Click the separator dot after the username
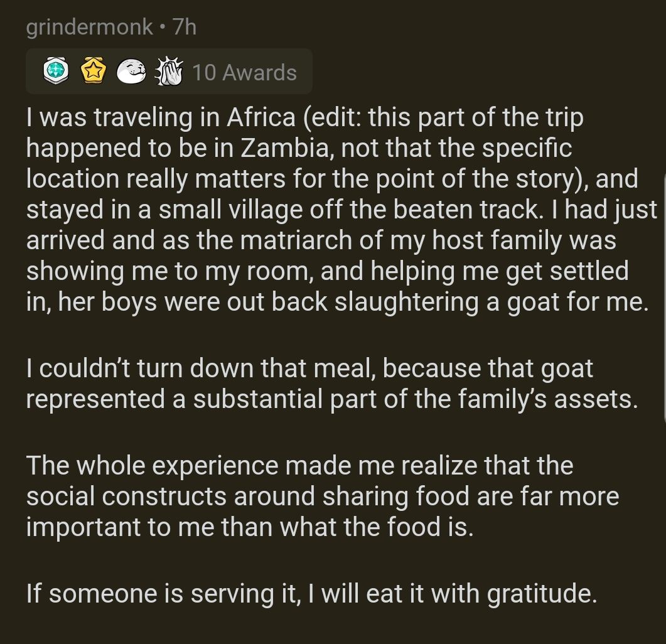Screen dimensions: 666x644 [162, 26]
